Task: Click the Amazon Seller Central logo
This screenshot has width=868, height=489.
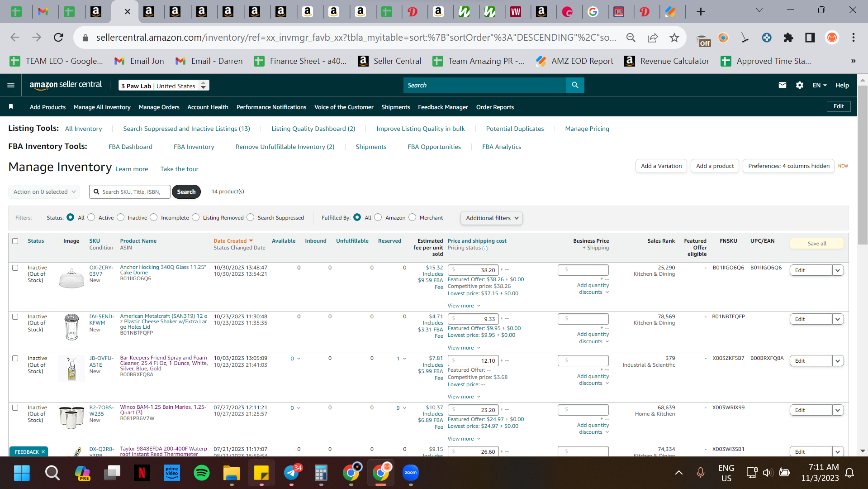Action: pyautogui.click(x=66, y=85)
